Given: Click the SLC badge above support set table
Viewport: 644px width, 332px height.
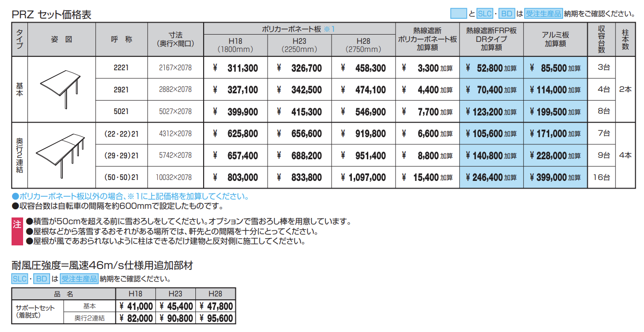Looking at the screenshot, I should coord(20,279).
